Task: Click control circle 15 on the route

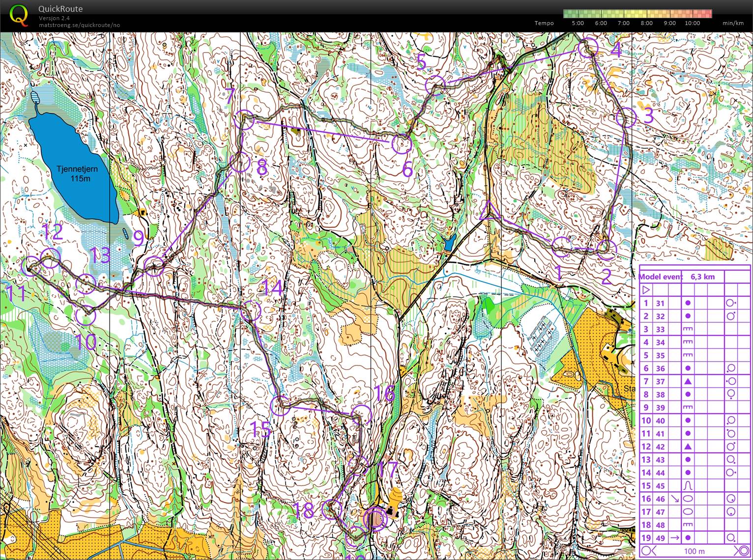Action: click(x=280, y=406)
